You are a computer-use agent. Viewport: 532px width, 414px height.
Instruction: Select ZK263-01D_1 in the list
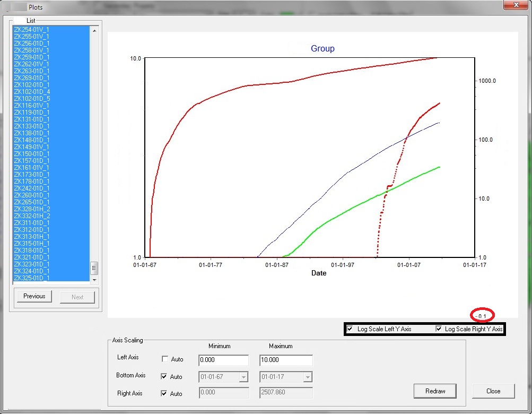point(51,71)
